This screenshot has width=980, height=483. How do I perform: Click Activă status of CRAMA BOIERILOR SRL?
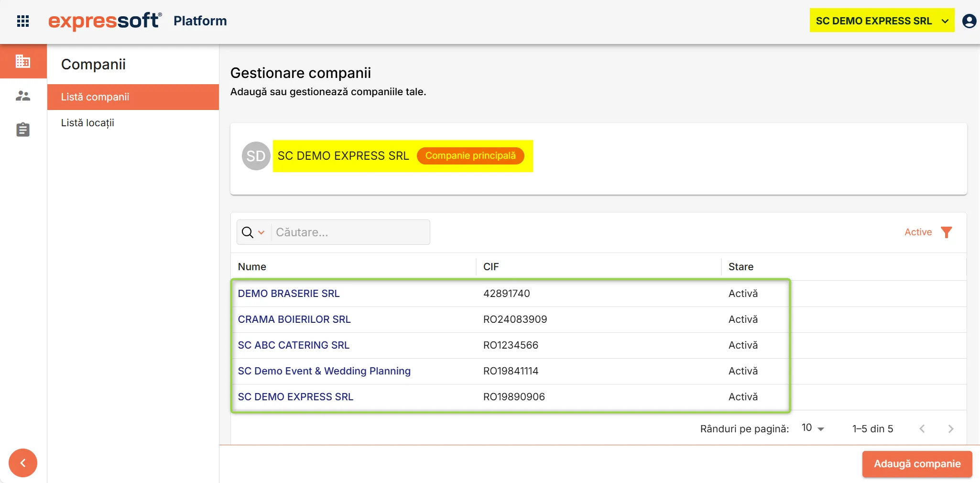[x=743, y=319]
